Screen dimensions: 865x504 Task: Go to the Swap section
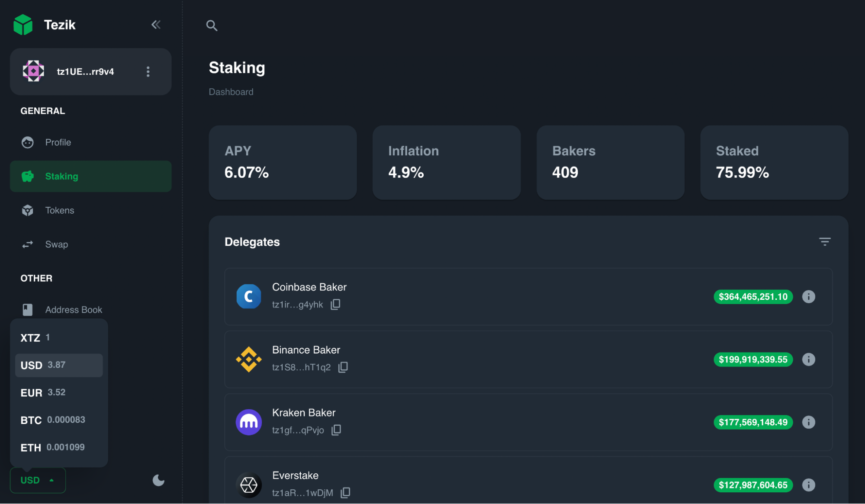[x=56, y=244]
